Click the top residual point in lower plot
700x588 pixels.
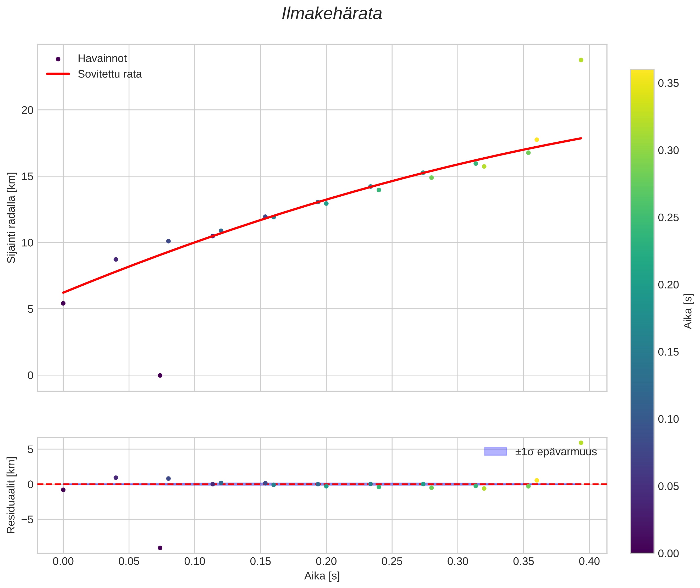tap(581, 443)
